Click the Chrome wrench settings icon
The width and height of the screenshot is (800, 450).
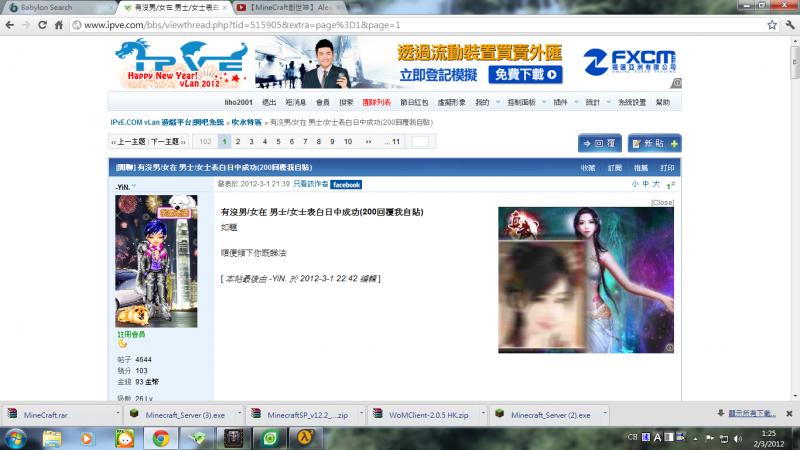(787, 24)
